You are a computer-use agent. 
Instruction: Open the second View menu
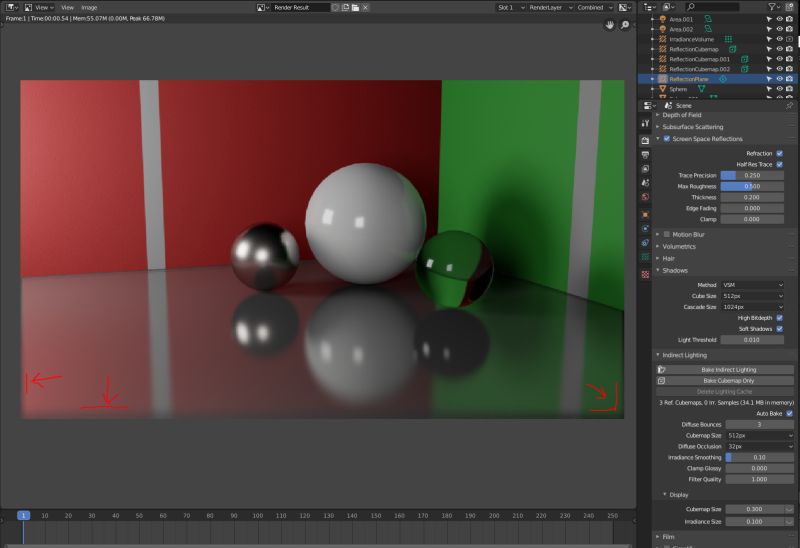(x=67, y=7)
